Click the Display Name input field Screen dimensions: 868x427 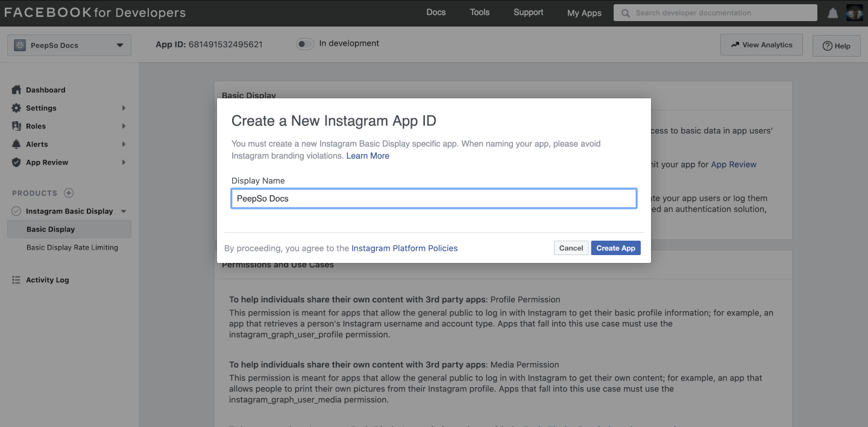434,198
